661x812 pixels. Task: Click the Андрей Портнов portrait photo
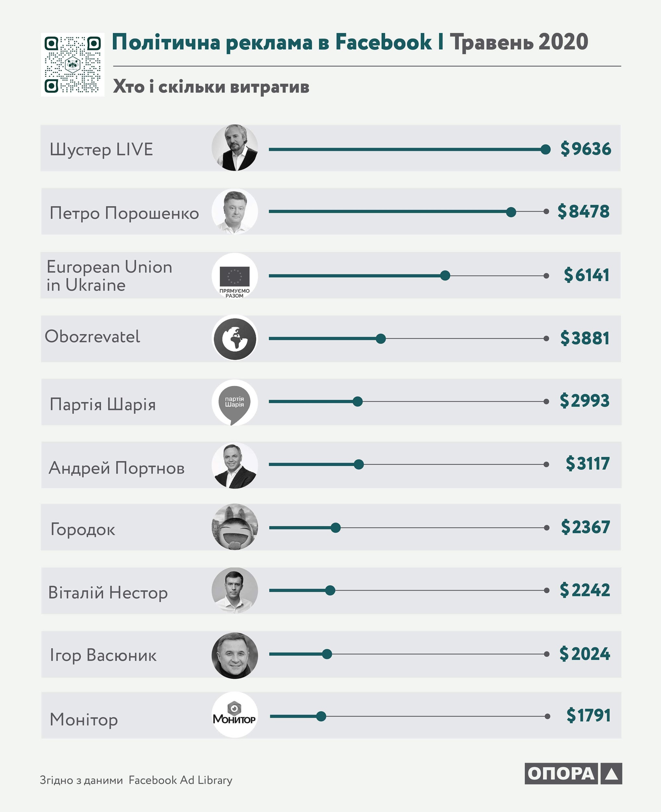[235, 465]
